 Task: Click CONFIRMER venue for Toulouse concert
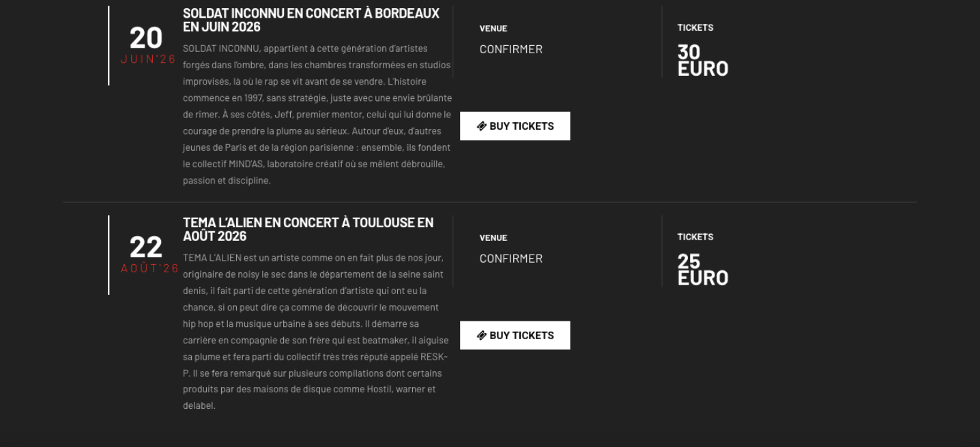pos(510,259)
